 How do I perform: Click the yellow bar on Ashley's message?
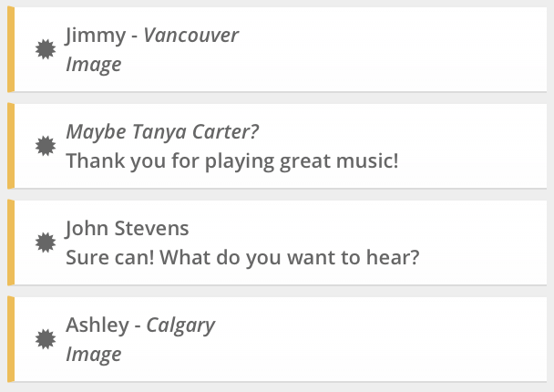(x=11, y=339)
